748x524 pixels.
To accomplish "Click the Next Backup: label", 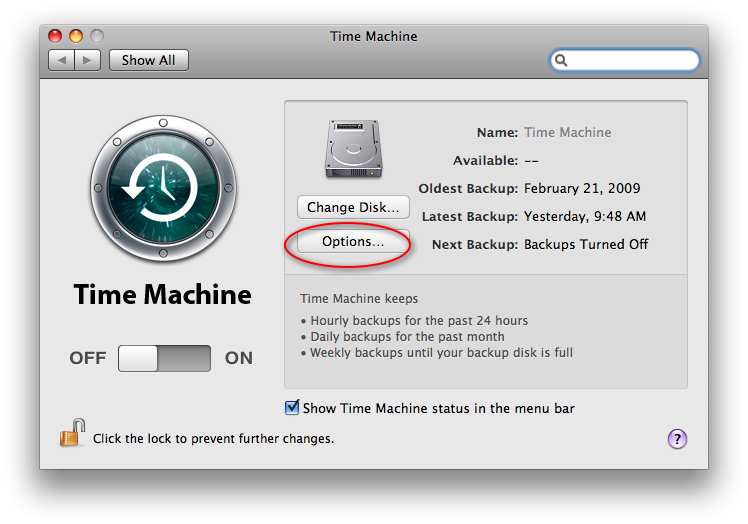I will (x=475, y=244).
